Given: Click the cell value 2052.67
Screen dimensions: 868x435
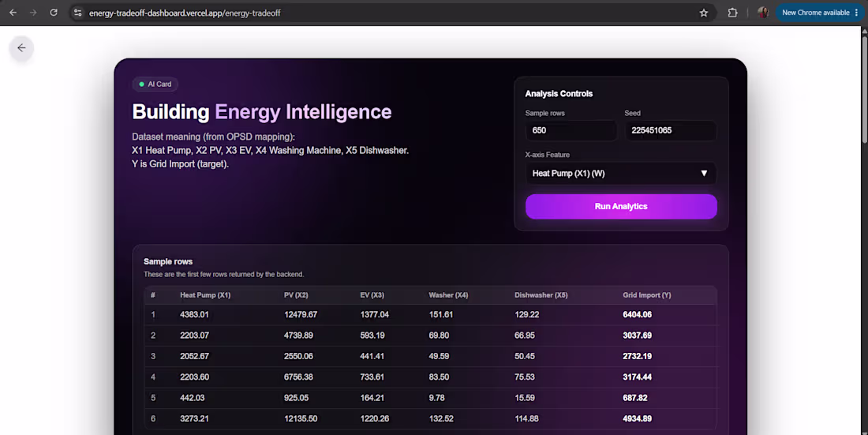Looking at the screenshot, I should click(194, 356).
